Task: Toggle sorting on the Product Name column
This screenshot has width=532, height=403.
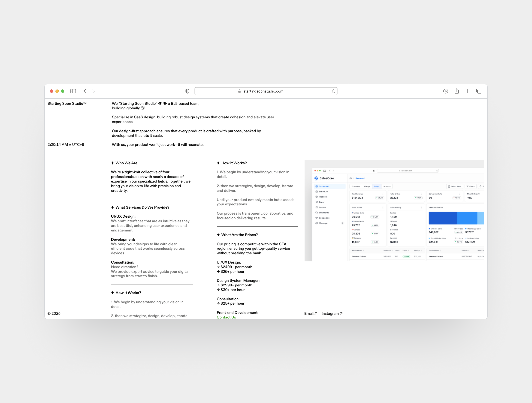Action: point(364,251)
